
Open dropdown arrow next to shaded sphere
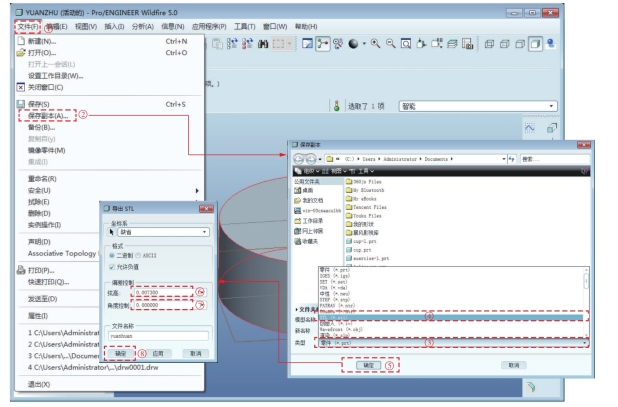(364, 44)
